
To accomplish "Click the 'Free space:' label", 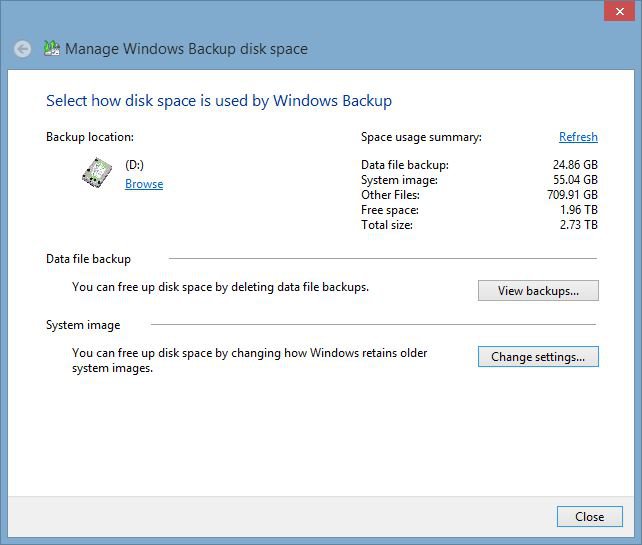I will (x=390, y=210).
